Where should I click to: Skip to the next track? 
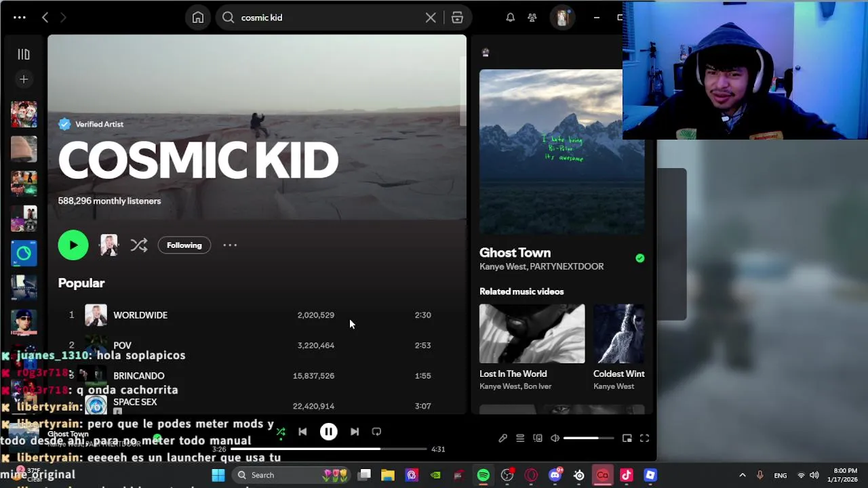tap(355, 432)
